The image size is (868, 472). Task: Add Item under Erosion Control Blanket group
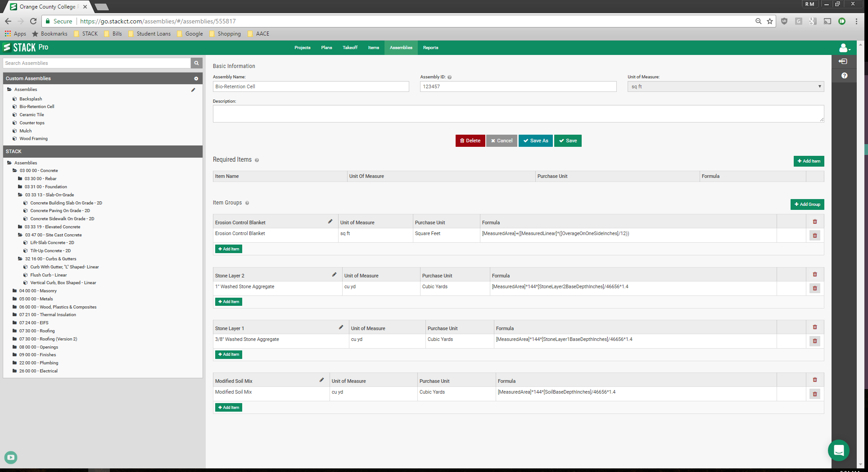pyautogui.click(x=229, y=249)
